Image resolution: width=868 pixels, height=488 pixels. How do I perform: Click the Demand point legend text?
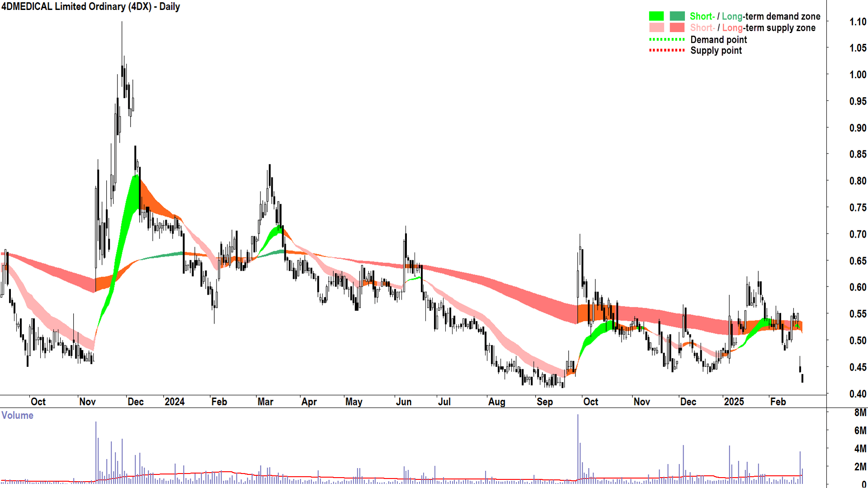pyautogui.click(x=718, y=40)
